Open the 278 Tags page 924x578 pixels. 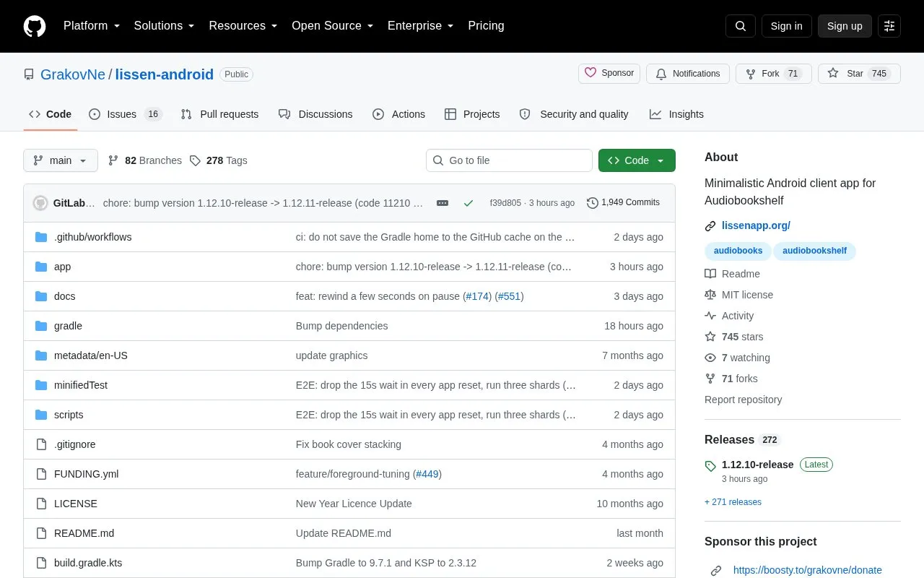(219, 160)
